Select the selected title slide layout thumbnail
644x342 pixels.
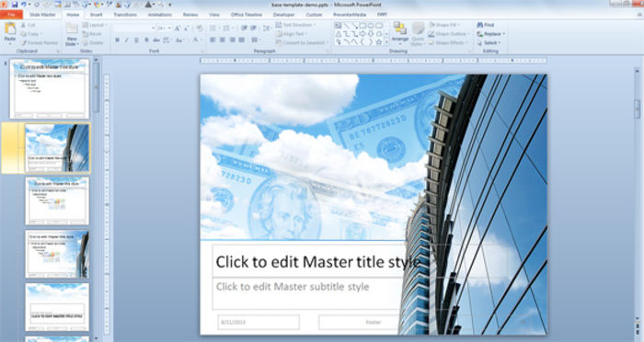[57, 148]
